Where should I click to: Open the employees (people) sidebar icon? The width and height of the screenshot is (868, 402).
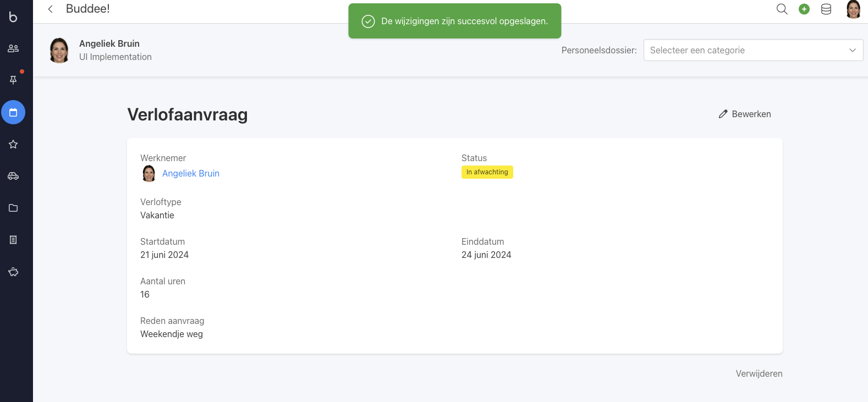(x=13, y=48)
